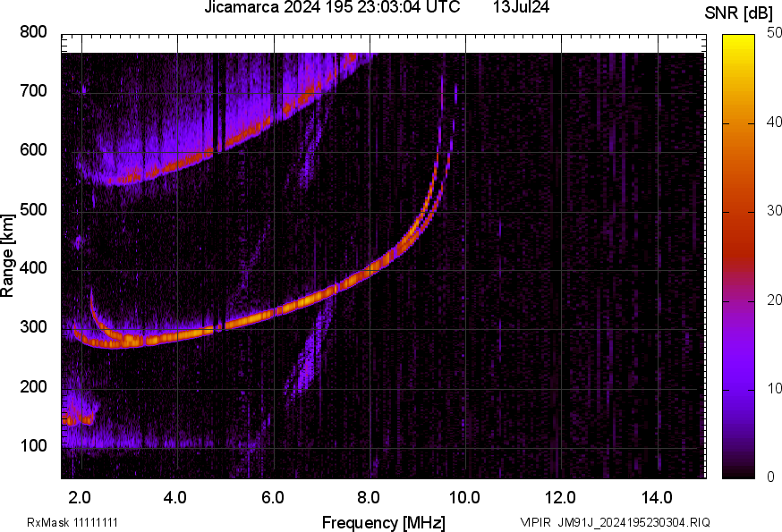Screen dimensions: 782x532
Task: Click the frequency tick label '6.0'
Action: point(272,498)
